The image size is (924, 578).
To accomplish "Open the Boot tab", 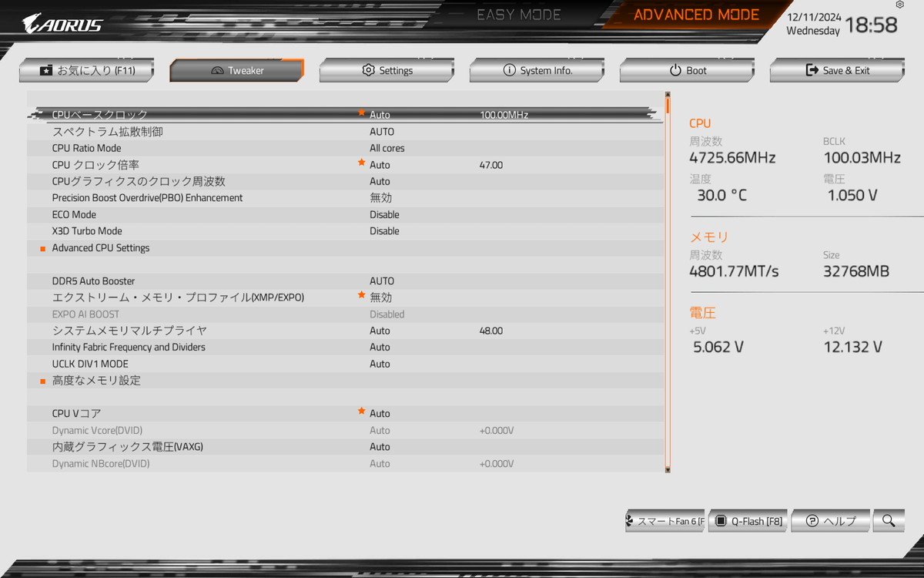I will click(x=687, y=70).
